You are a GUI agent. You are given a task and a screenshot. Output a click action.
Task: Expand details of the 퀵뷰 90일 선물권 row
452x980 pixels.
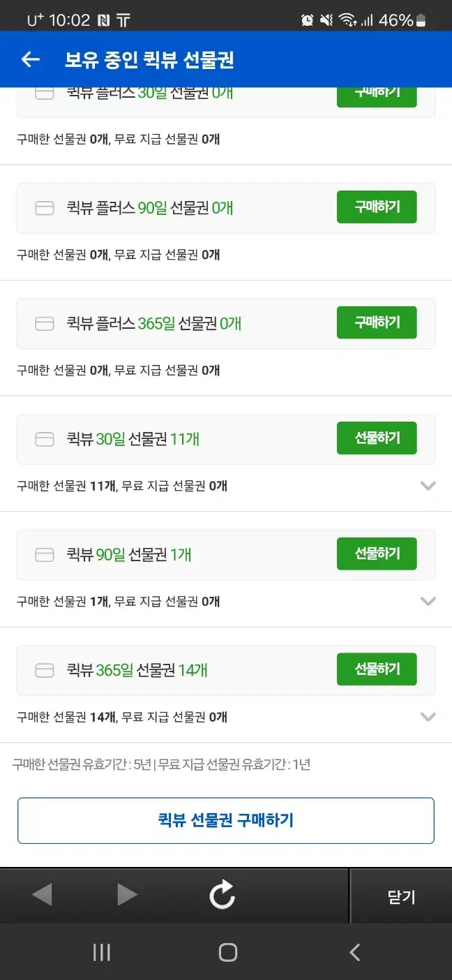click(428, 601)
